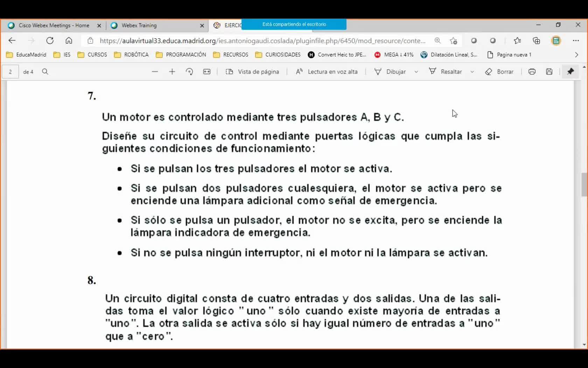The image size is (588, 368).
Task: Open the MEGA 41% bookmark
Action: click(394, 55)
